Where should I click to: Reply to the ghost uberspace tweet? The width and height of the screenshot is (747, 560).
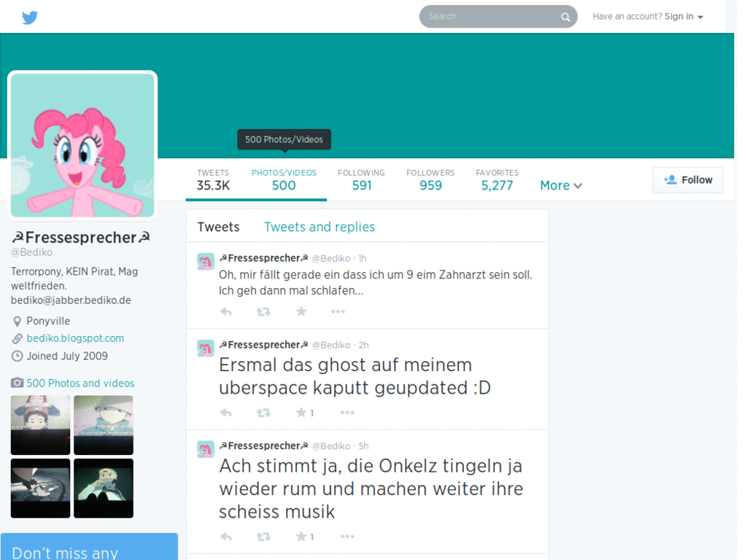pyautogui.click(x=226, y=413)
